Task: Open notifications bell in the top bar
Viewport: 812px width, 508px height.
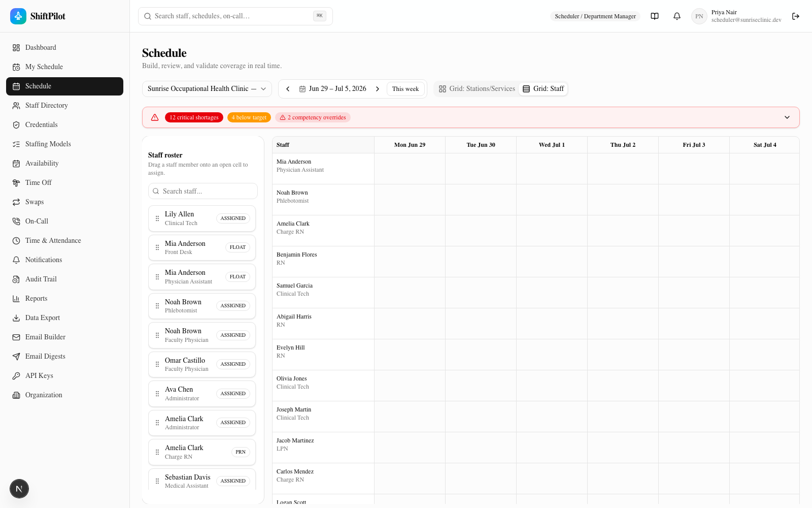Action: pyautogui.click(x=677, y=16)
